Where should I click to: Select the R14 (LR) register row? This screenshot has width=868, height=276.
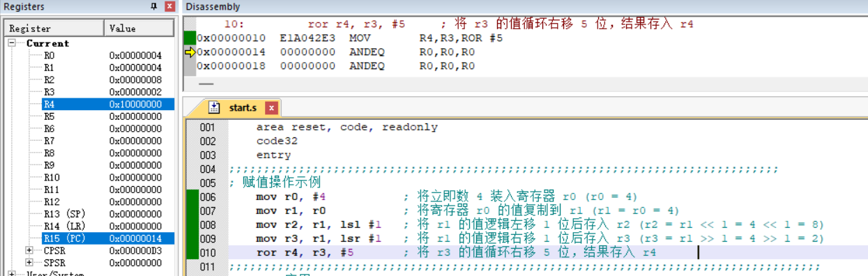[89, 226]
